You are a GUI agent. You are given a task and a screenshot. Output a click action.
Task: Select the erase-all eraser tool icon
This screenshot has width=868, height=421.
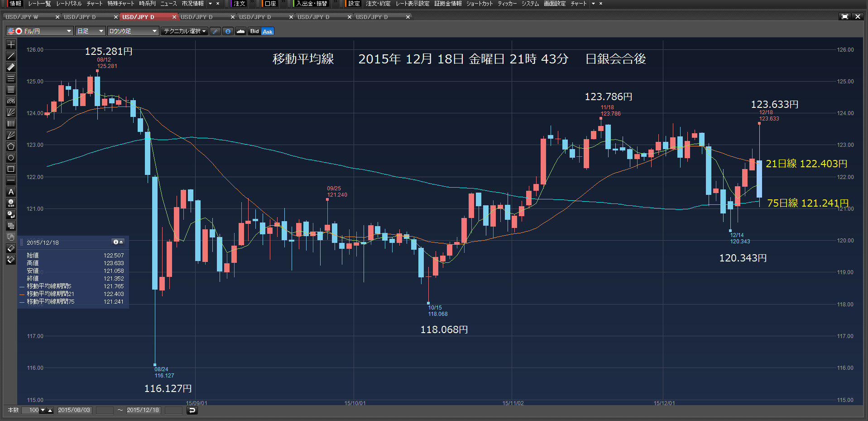click(11, 260)
